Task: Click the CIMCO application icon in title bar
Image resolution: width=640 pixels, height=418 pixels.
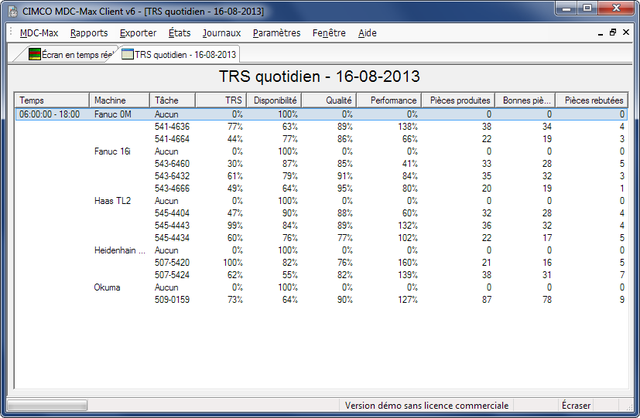Action: point(13,11)
